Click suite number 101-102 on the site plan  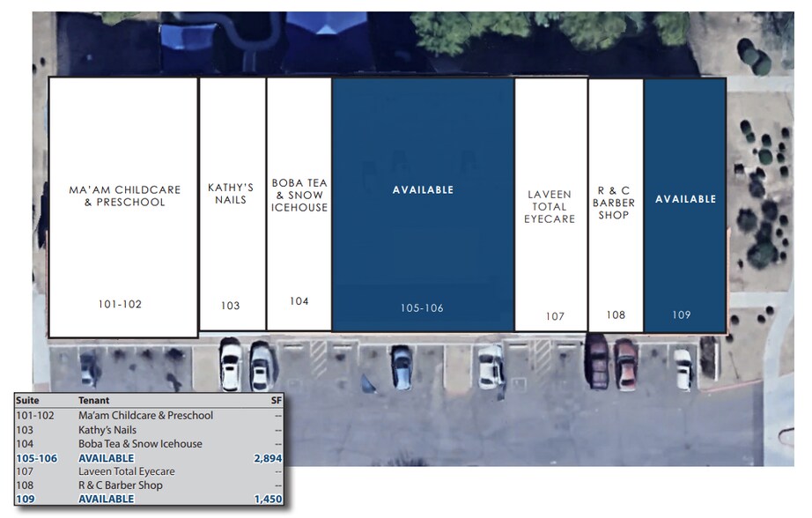tap(120, 304)
